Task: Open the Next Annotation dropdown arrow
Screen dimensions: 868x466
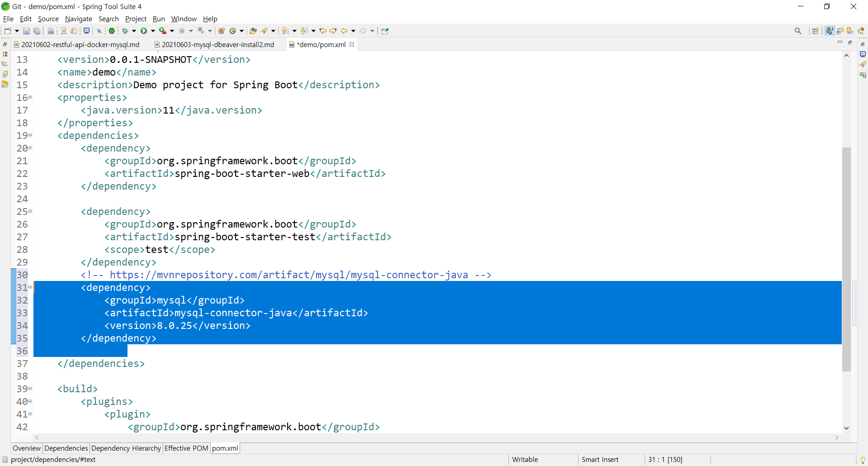Action: click(294, 31)
